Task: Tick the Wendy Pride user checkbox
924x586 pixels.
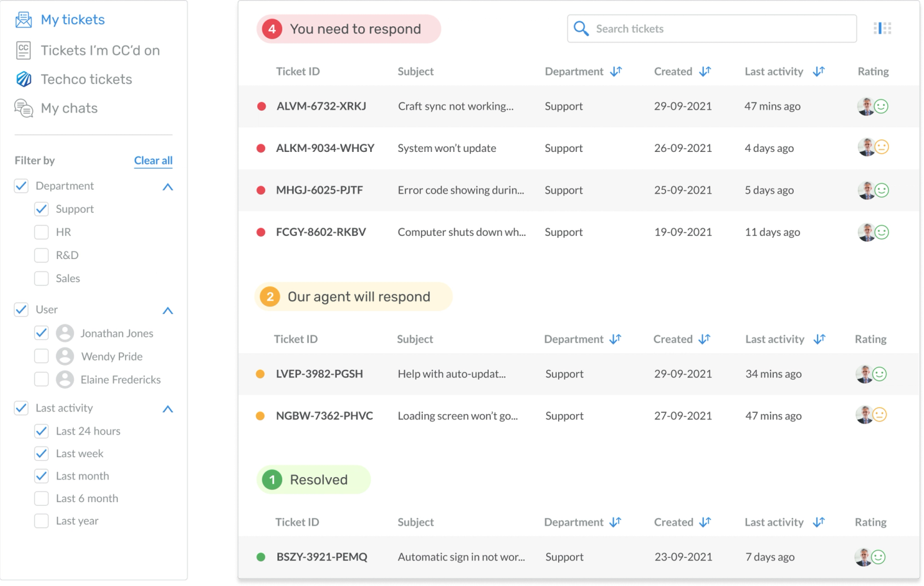Action: tap(42, 356)
